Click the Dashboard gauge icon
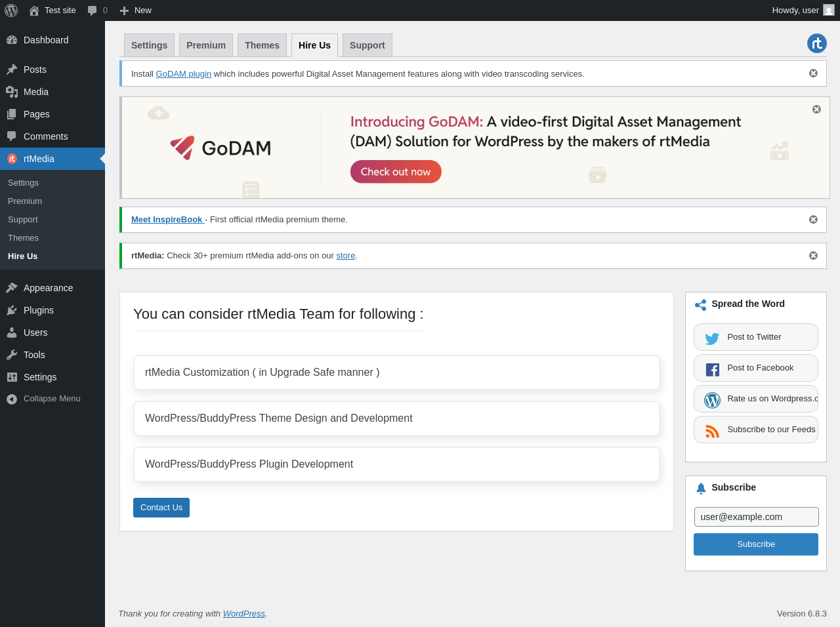 (x=12, y=40)
